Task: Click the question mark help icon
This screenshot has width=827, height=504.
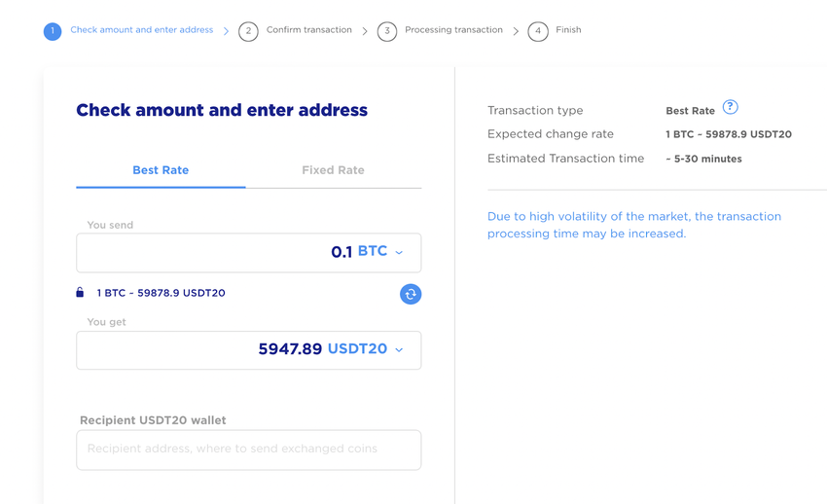Action: pos(730,108)
